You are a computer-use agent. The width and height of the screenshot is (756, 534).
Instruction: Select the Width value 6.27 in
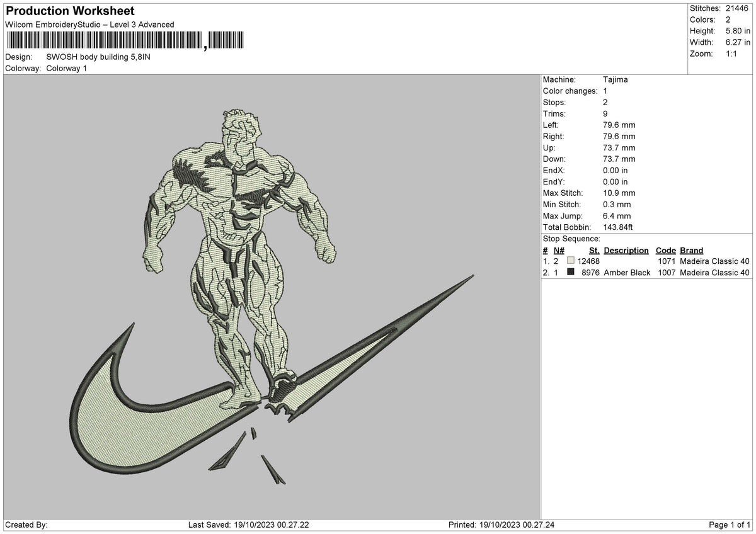pos(738,42)
